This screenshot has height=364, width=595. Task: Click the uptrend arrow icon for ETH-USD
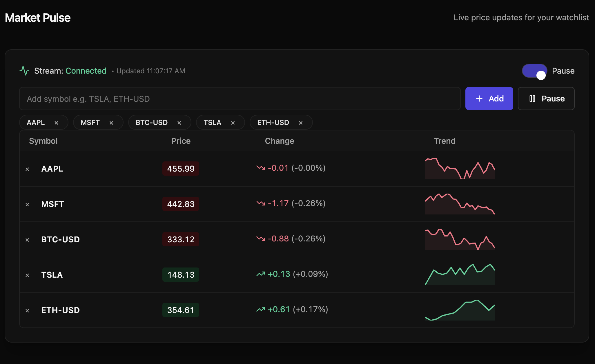pos(261,309)
